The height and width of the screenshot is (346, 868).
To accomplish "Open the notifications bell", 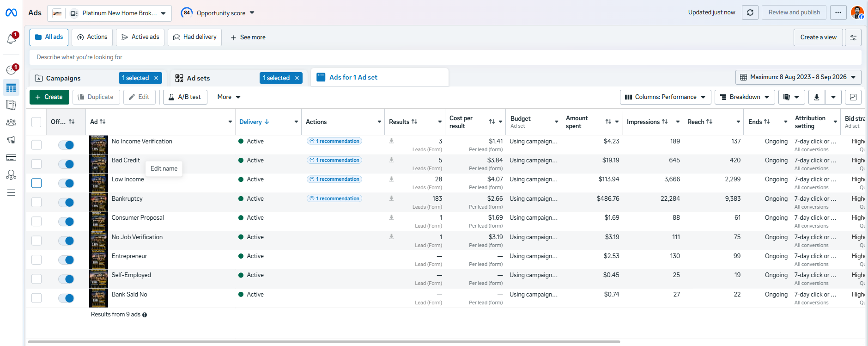I will click(11, 39).
